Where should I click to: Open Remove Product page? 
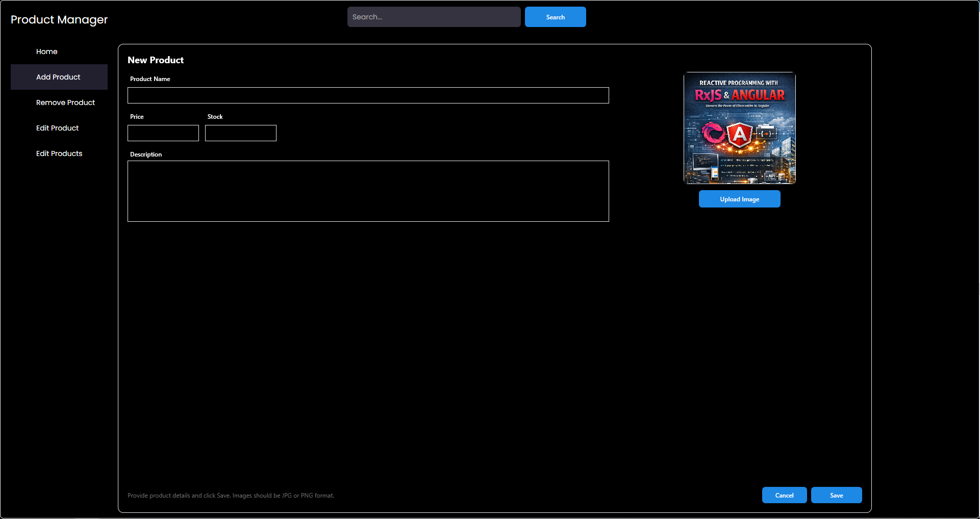click(59, 102)
